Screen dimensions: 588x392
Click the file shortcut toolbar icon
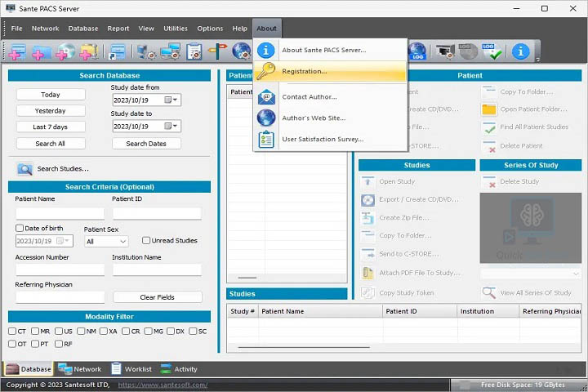118,51
